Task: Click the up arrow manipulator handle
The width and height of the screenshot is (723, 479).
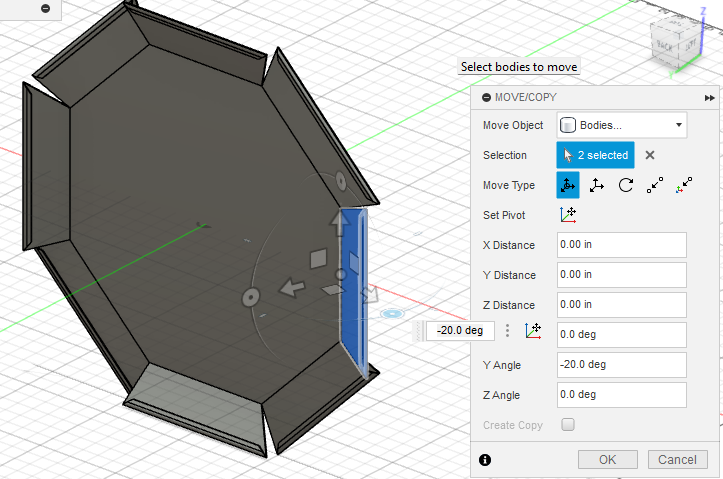Action: tap(339, 224)
